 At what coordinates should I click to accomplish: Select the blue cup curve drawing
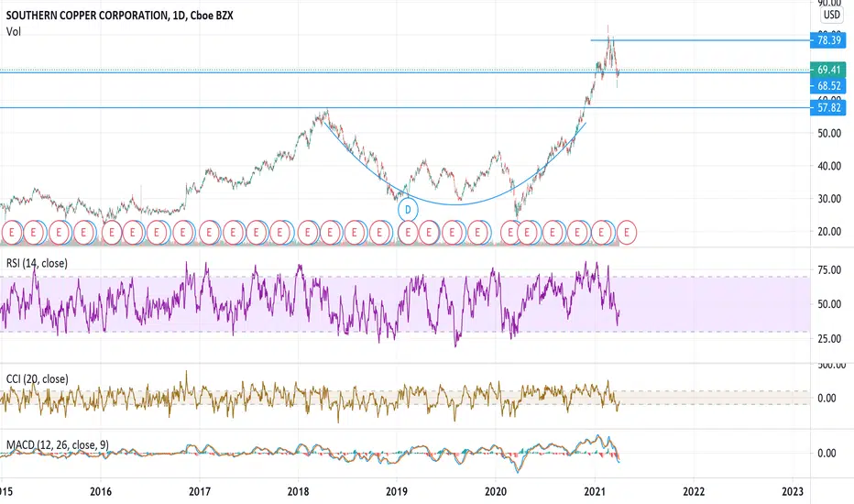[x=456, y=204]
